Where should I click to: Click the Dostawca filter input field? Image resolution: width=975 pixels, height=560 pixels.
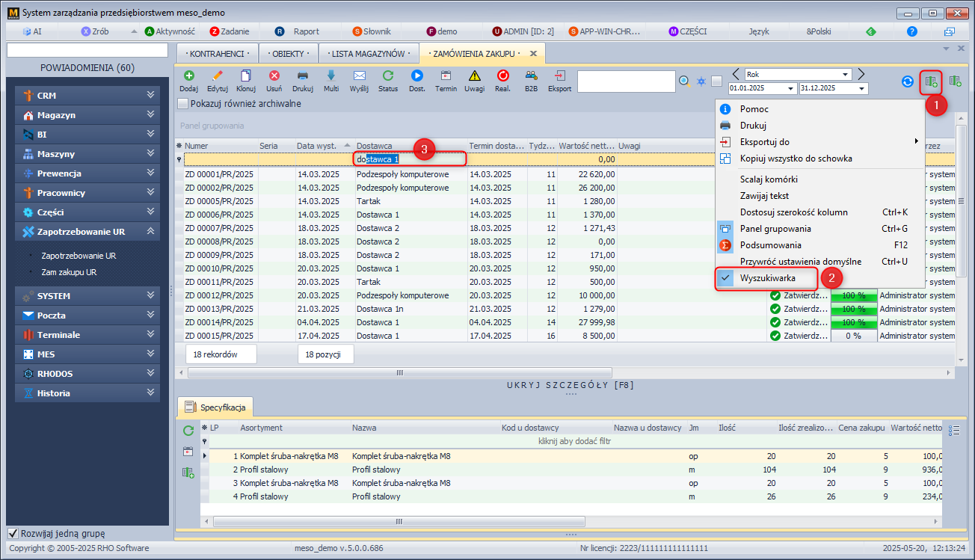tap(410, 159)
